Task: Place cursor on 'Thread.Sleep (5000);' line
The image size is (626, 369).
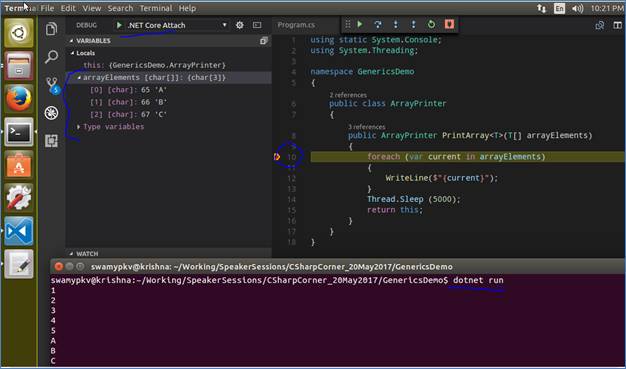Action: click(414, 199)
